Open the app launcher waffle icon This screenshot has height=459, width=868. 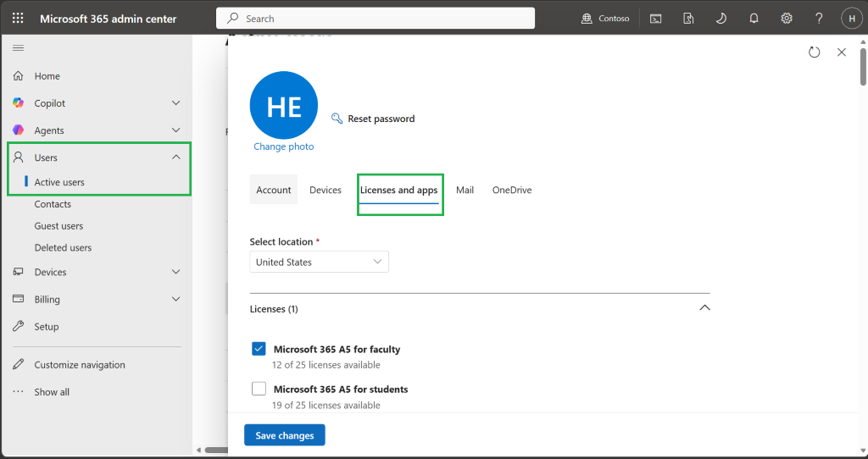pos(18,19)
